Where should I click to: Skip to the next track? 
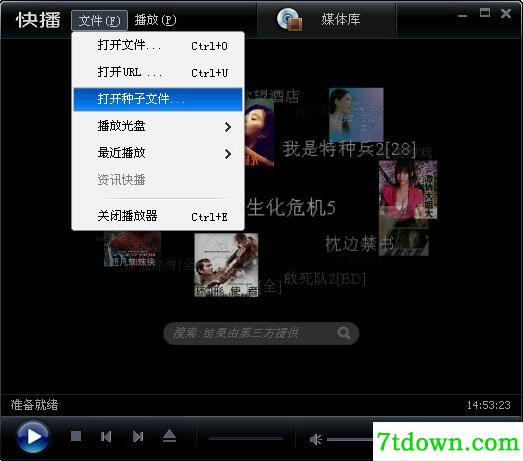pos(137,436)
